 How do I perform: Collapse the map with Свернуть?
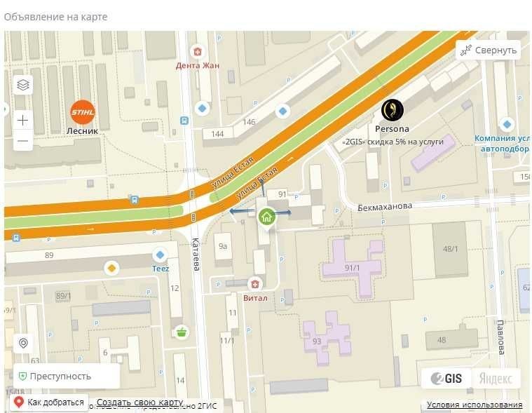[x=488, y=50]
